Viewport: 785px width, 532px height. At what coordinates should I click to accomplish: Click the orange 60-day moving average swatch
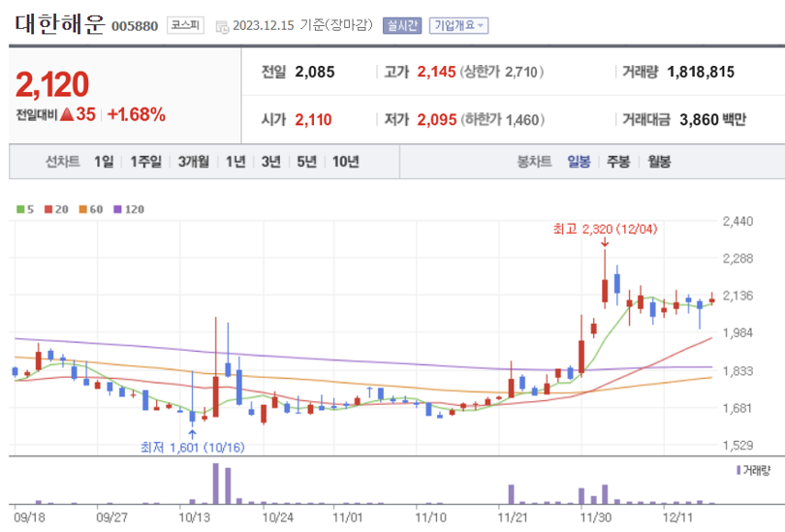(83, 209)
